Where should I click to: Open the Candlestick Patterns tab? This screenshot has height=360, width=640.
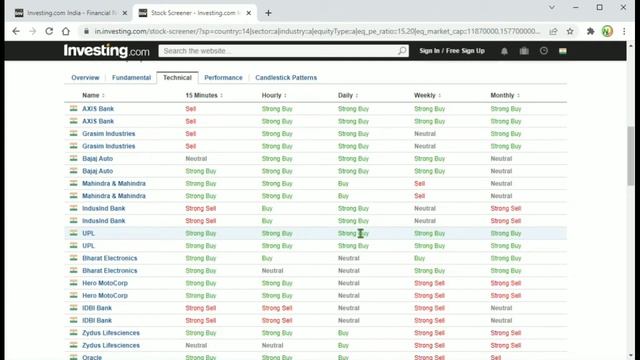(286, 78)
